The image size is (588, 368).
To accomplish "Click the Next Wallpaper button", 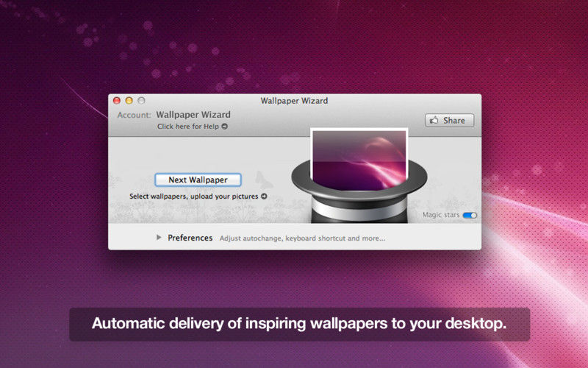I will [198, 180].
